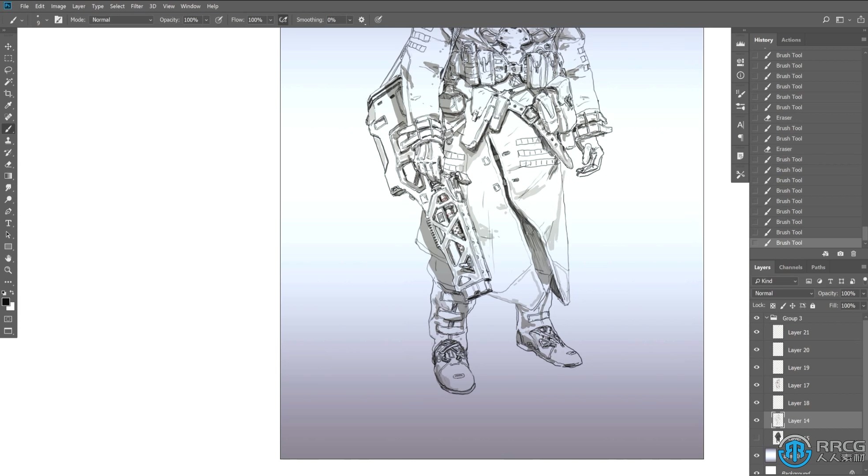The image size is (868, 476).
Task: Open layer filter Kind dropdown
Action: pyautogui.click(x=775, y=281)
